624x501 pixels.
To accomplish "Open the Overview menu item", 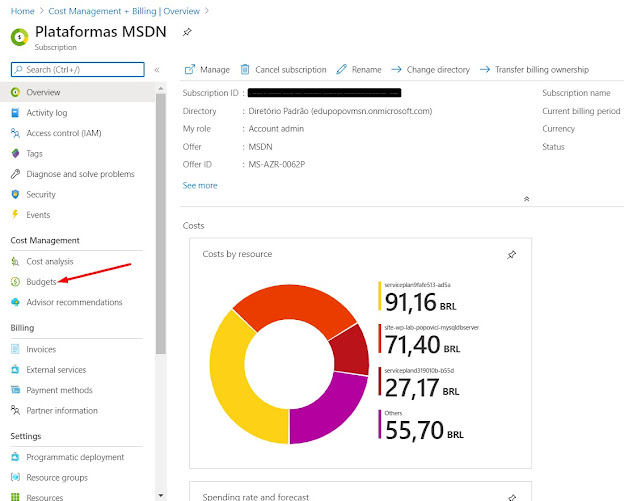I will click(x=77, y=92).
